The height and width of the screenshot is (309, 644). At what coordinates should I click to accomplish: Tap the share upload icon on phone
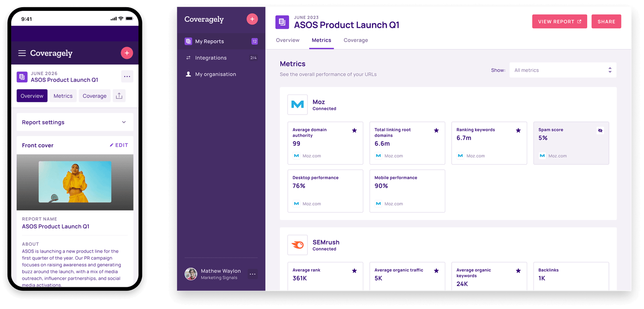point(119,96)
